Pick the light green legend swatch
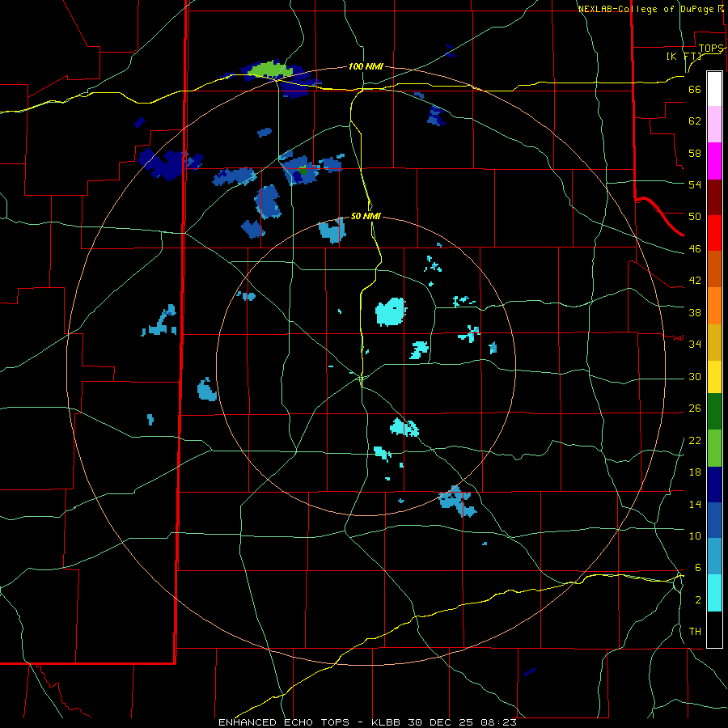The width and height of the screenshot is (728, 728). 714,448
